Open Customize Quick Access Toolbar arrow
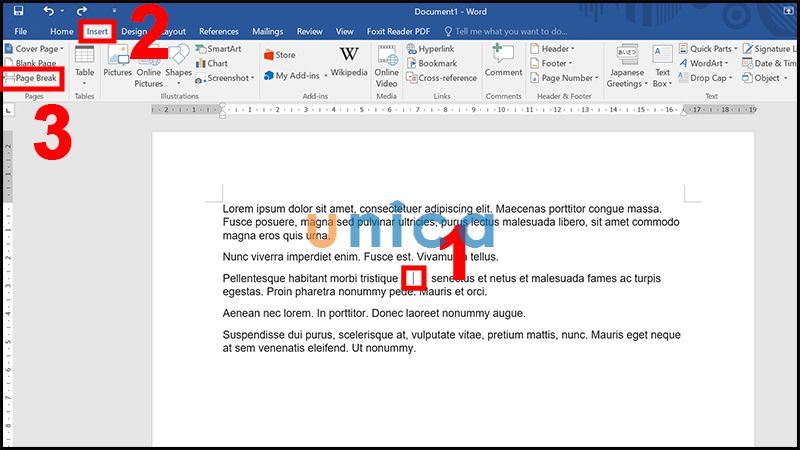 [x=114, y=11]
